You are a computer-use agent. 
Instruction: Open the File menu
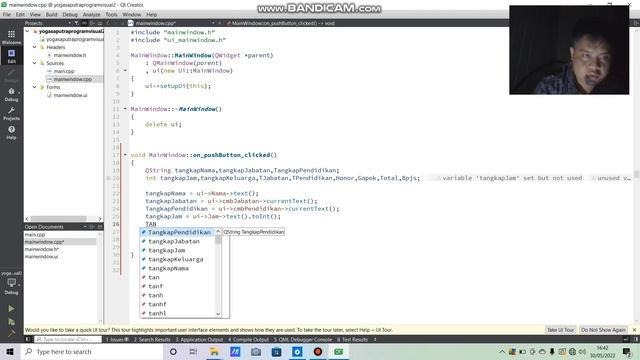(7, 14)
